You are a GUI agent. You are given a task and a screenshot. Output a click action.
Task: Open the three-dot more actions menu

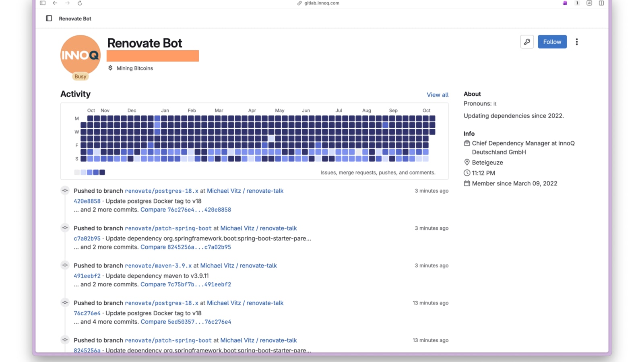[x=577, y=42]
